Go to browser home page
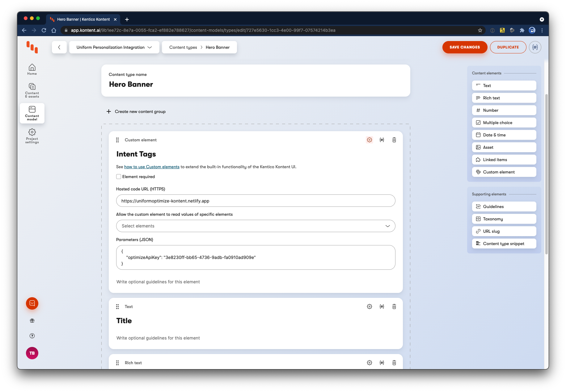The height and width of the screenshot is (392, 566). tap(54, 30)
